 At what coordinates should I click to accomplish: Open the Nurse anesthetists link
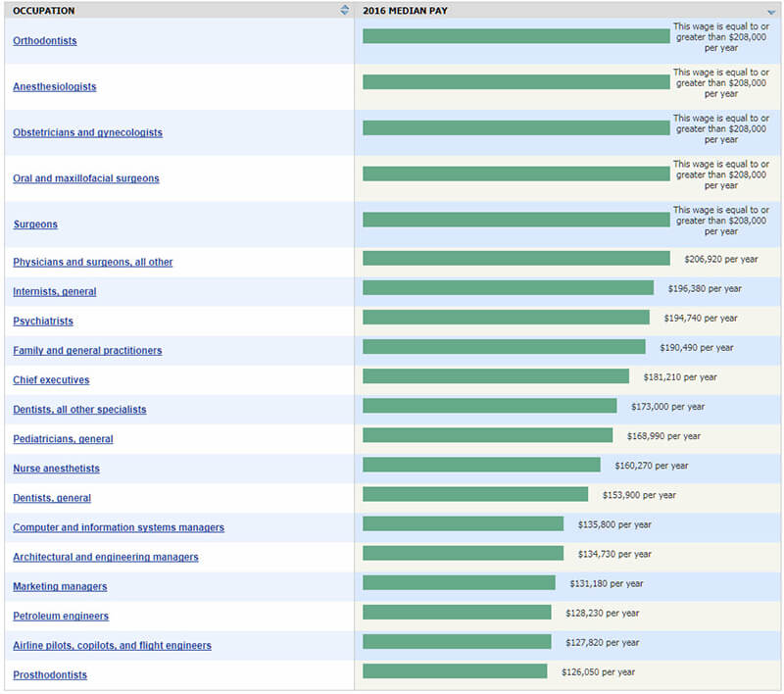[56, 469]
